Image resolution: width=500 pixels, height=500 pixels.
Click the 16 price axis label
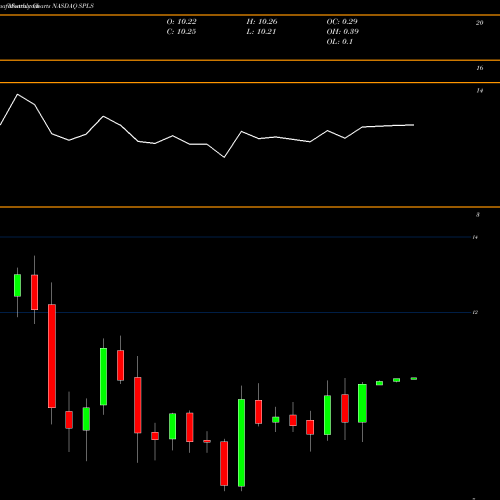tap(479, 68)
